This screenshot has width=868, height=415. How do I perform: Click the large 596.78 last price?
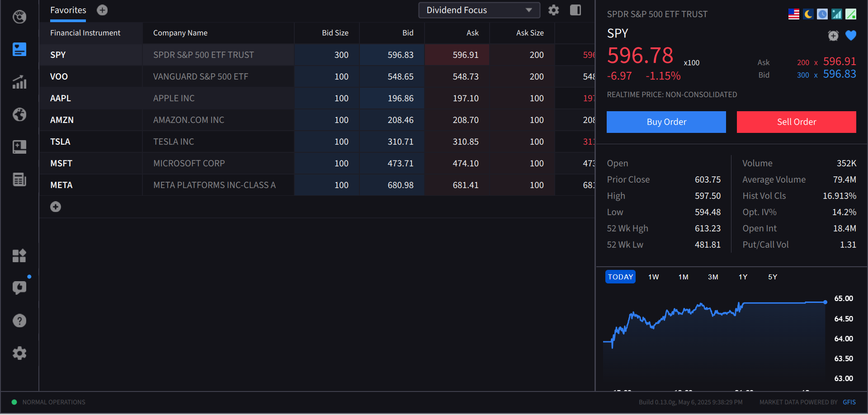point(640,56)
